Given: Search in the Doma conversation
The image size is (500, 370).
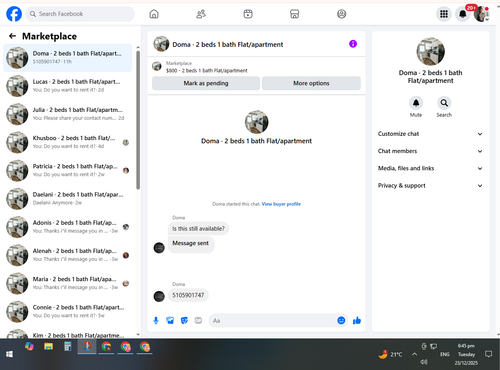Looking at the screenshot, I should click(x=444, y=103).
